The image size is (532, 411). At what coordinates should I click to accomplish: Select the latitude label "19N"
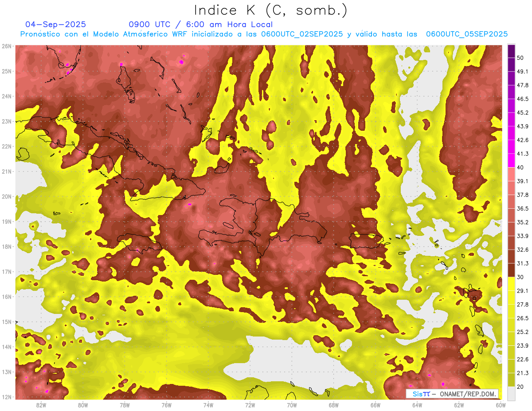(6, 222)
